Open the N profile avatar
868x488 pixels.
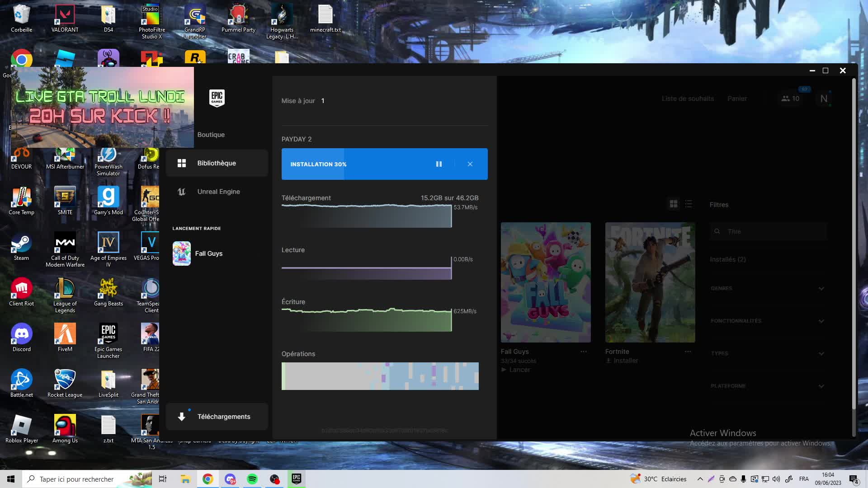[824, 99]
